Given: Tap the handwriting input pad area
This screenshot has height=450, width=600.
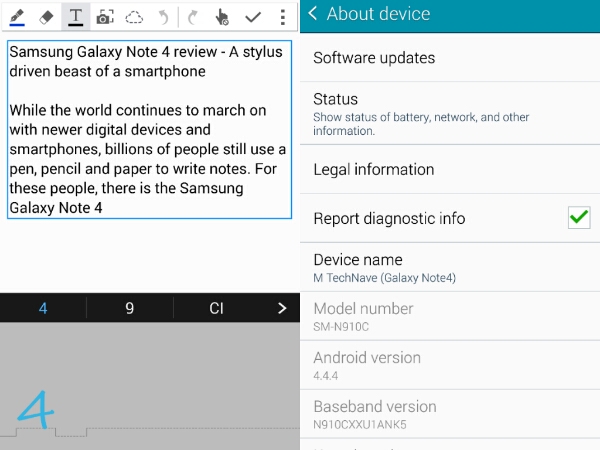Looking at the screenshot, I should pos(150,386).
